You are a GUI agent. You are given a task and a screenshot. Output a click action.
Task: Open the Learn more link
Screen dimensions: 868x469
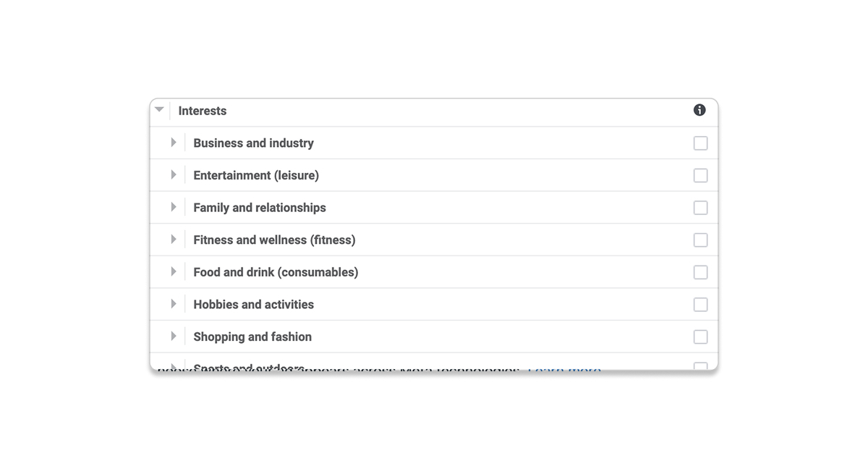[x=564, y=369]
